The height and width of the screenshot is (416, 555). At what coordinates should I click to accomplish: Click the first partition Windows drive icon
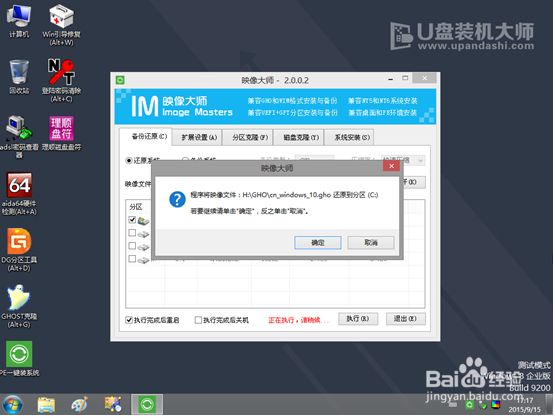143,221
